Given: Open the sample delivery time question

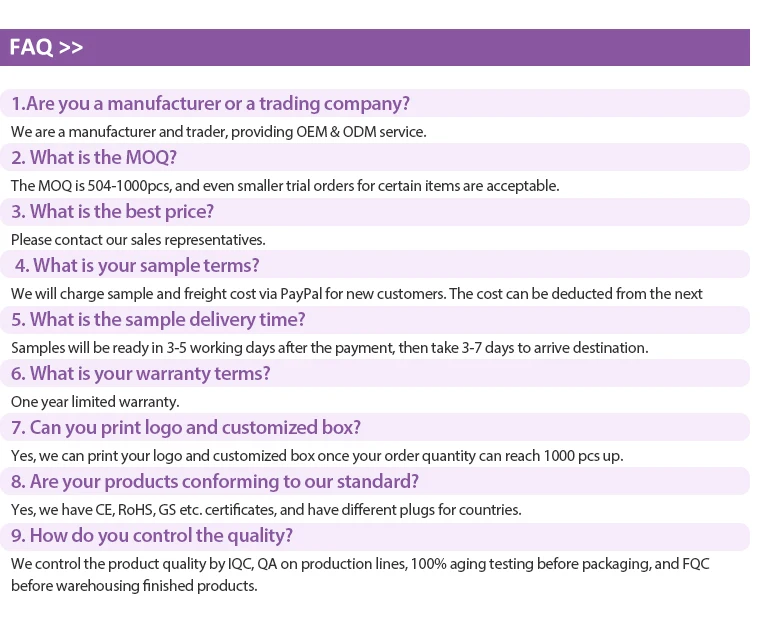Looking at the screenshot, I should tap(158, 319).
